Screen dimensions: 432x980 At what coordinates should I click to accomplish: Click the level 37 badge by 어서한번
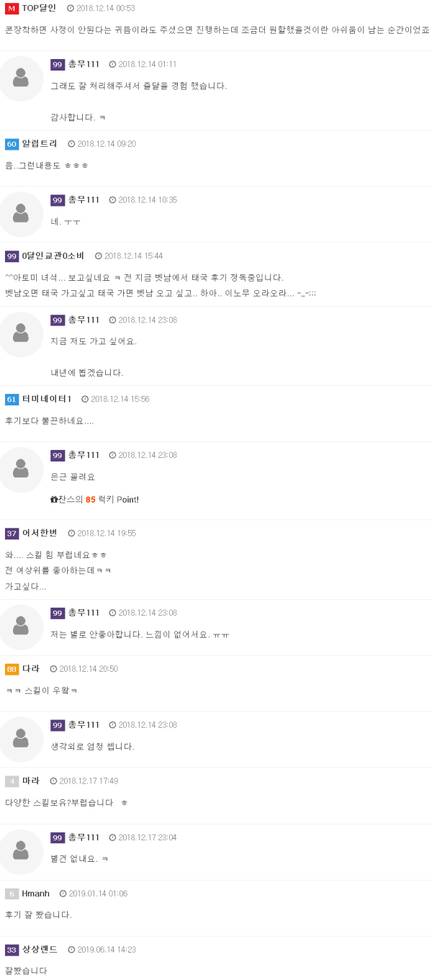pyautogui.click(x=12, y=534)
